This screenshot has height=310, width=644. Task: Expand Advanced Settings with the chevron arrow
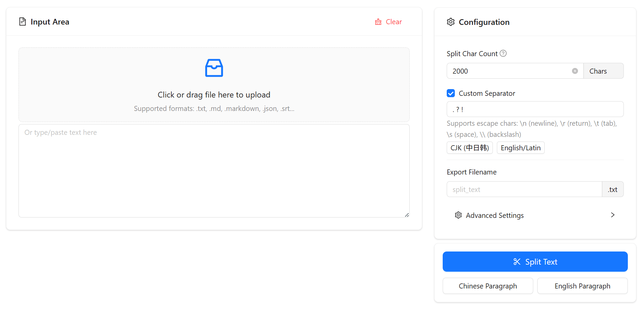point(612,215)
